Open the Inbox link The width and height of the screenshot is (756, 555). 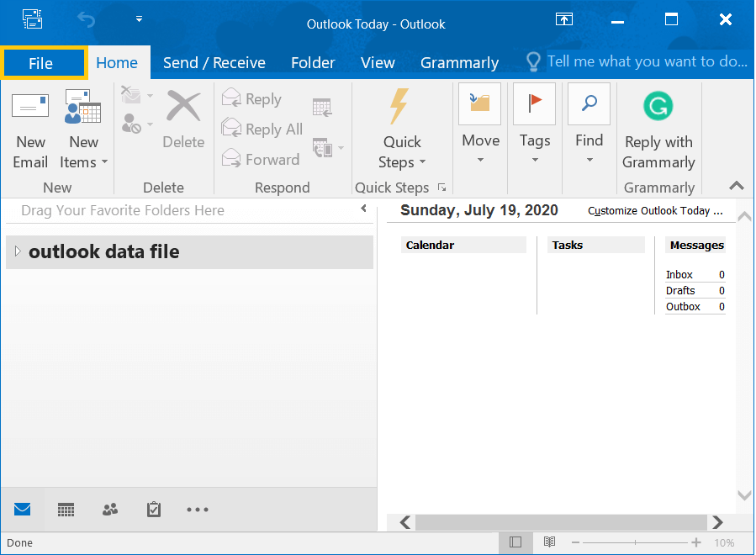coord(679,275)
